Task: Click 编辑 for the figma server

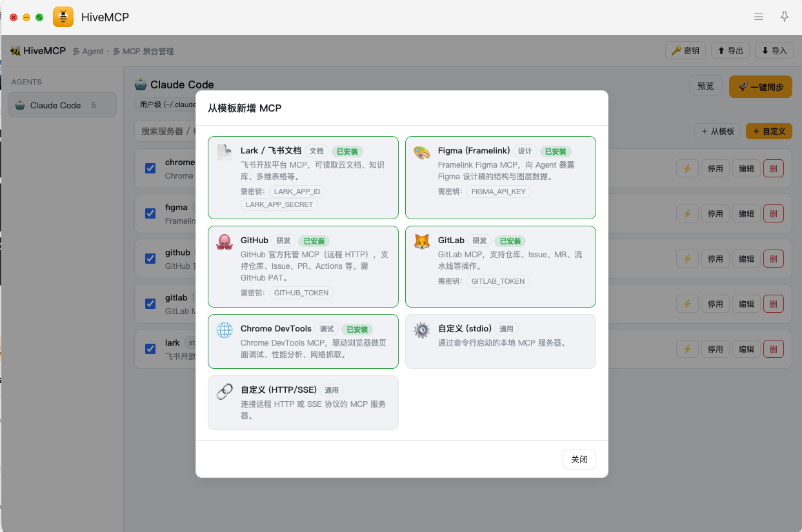Action: [x=747, y=213]
